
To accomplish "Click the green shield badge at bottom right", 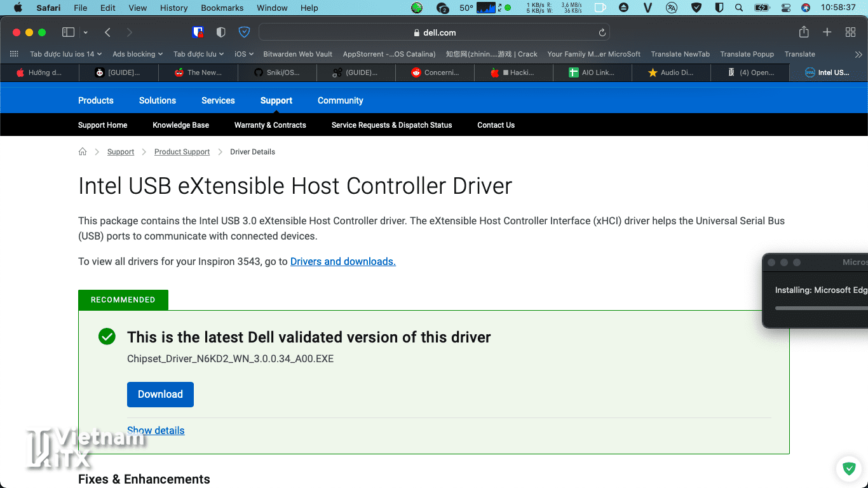I will click(x=849, y=469).
